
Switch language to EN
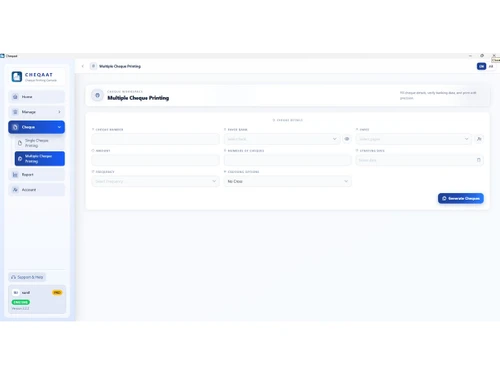pyautogui.click(x=481, y=66)
